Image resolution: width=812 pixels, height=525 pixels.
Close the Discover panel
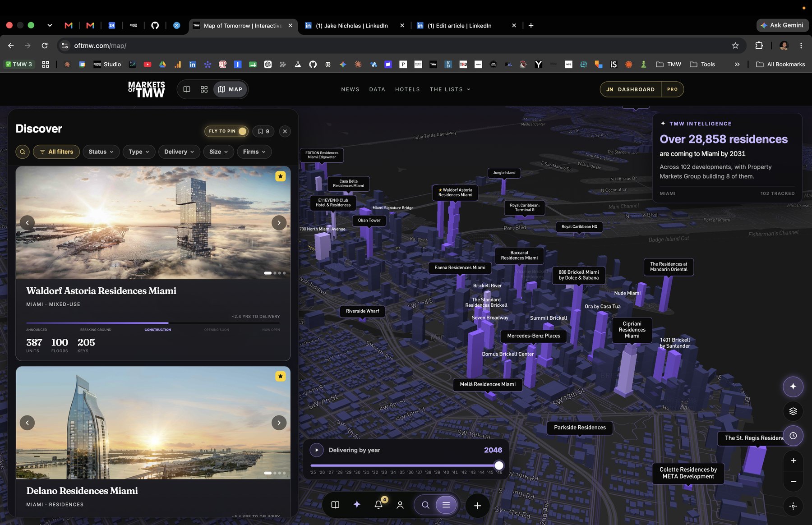(285, 131)
